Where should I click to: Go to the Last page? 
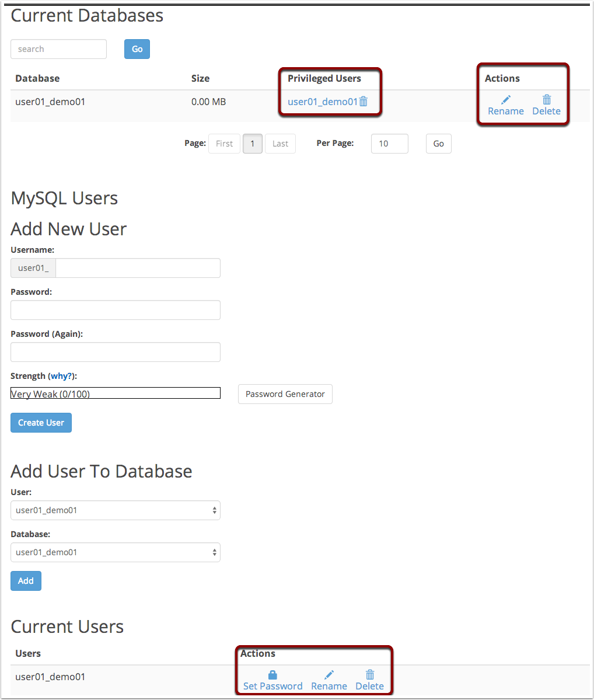point(280,144)
